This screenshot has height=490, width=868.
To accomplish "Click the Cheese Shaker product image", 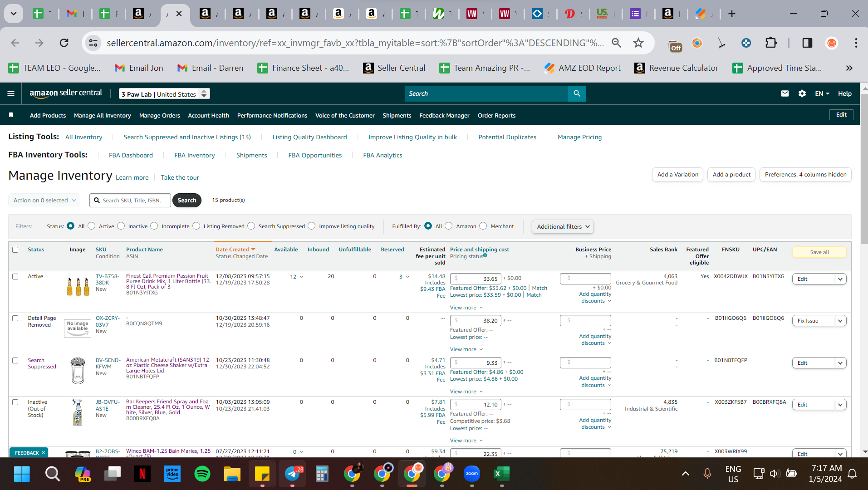I will pyautogui.click(x=78, y=371).
